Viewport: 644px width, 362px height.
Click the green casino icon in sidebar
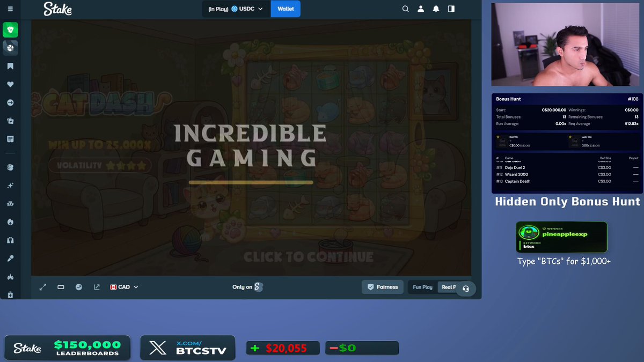click(x=10, y=29)
